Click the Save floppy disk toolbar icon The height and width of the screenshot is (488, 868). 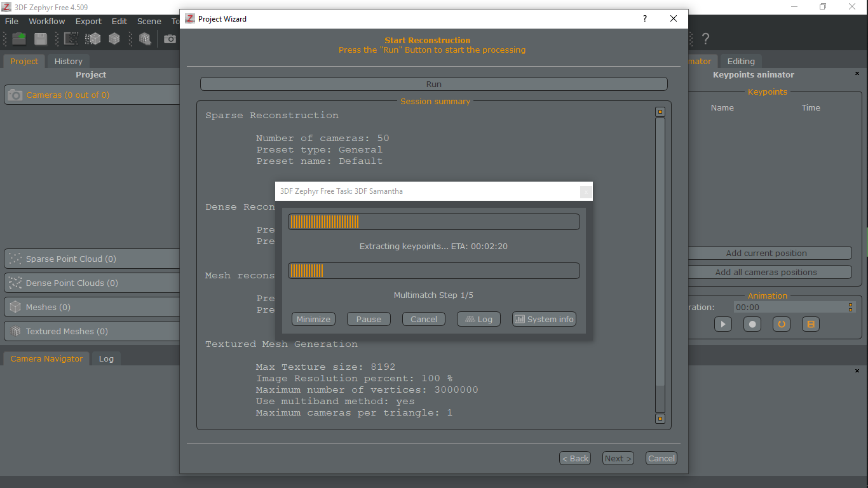click(41, 39)
